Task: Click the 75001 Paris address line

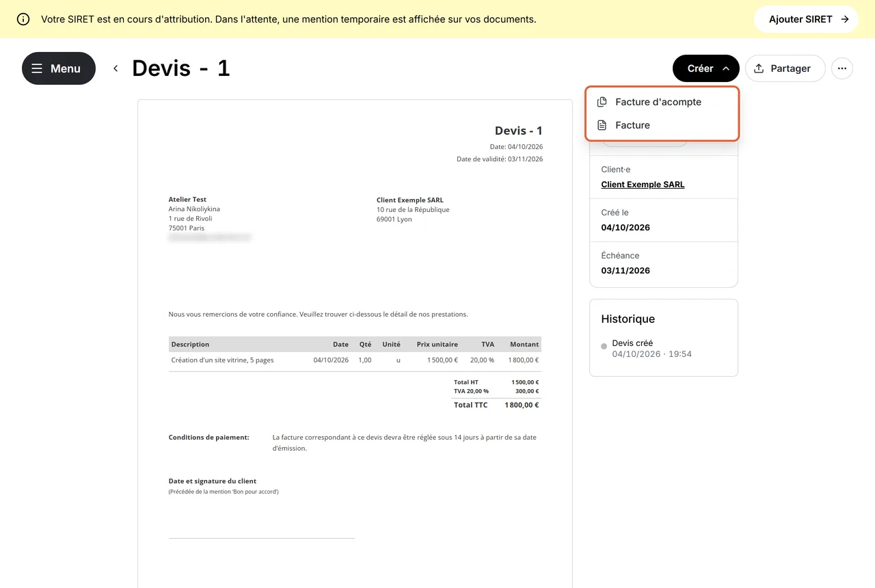Action: pos(187,228)
